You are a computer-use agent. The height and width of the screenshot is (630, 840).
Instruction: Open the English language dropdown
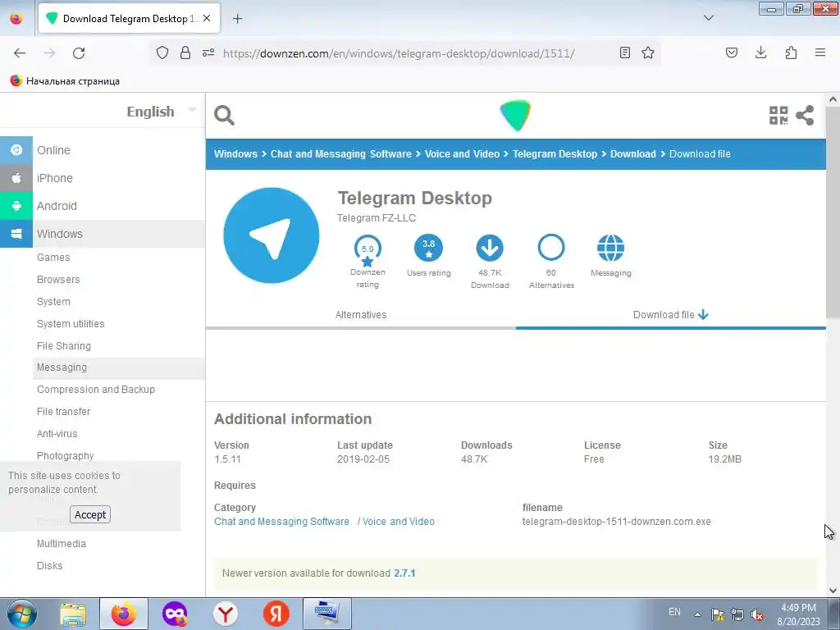162,112
